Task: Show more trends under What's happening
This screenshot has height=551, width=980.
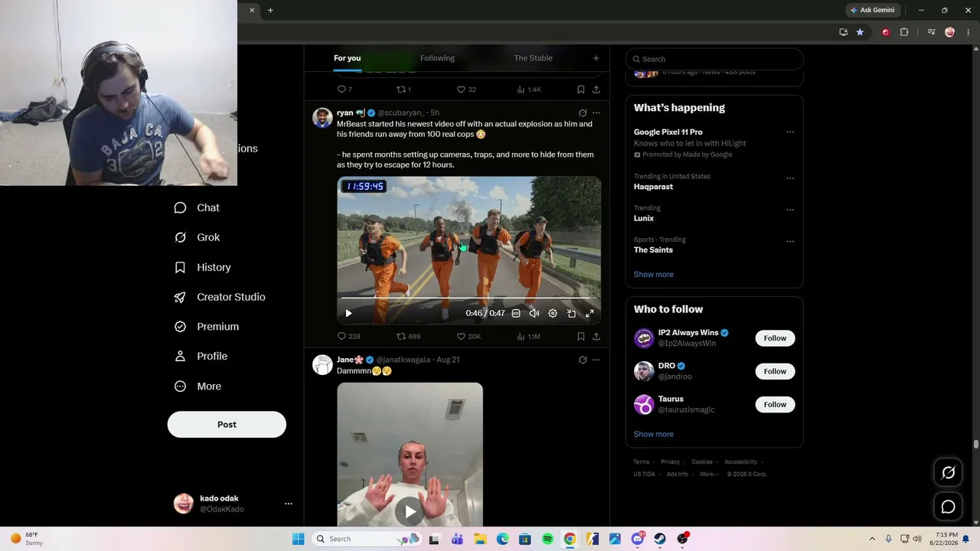Action: (654, 274)
